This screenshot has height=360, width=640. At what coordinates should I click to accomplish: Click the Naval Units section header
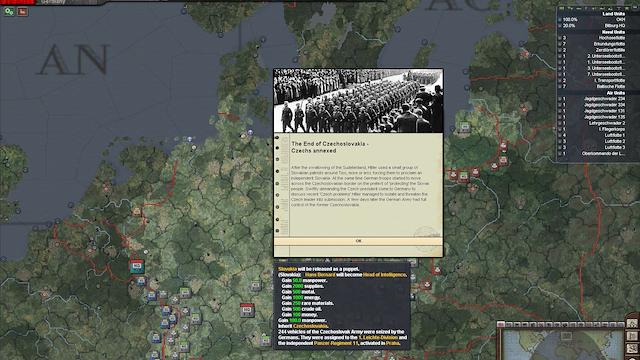(613, 32)
